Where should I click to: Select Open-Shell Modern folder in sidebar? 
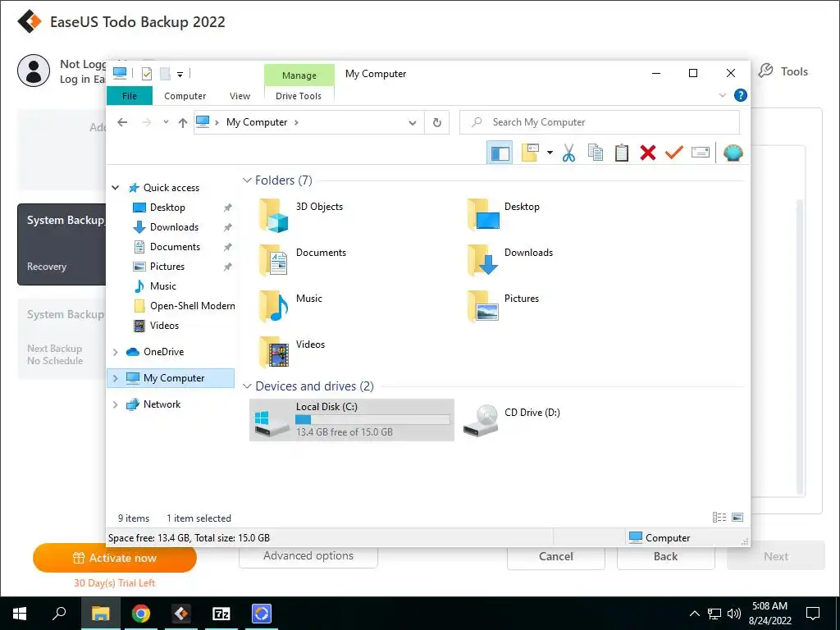[192, 306]
